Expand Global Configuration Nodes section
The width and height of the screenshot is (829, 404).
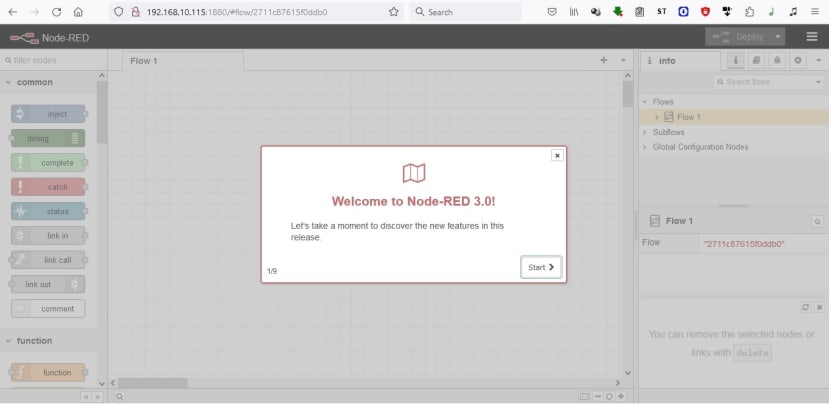pos(644,147)
